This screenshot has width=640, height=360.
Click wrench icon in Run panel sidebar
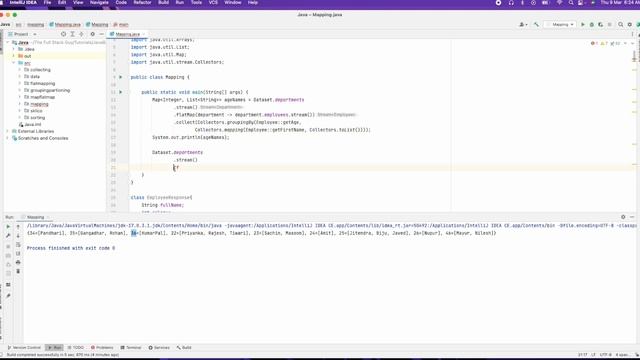[8, 236]
